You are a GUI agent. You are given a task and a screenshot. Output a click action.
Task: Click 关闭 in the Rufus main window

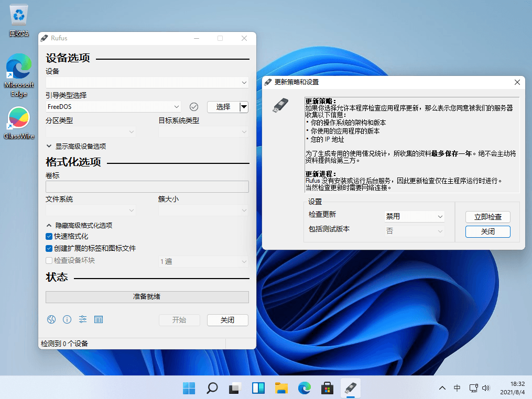[x=227, y=320]
